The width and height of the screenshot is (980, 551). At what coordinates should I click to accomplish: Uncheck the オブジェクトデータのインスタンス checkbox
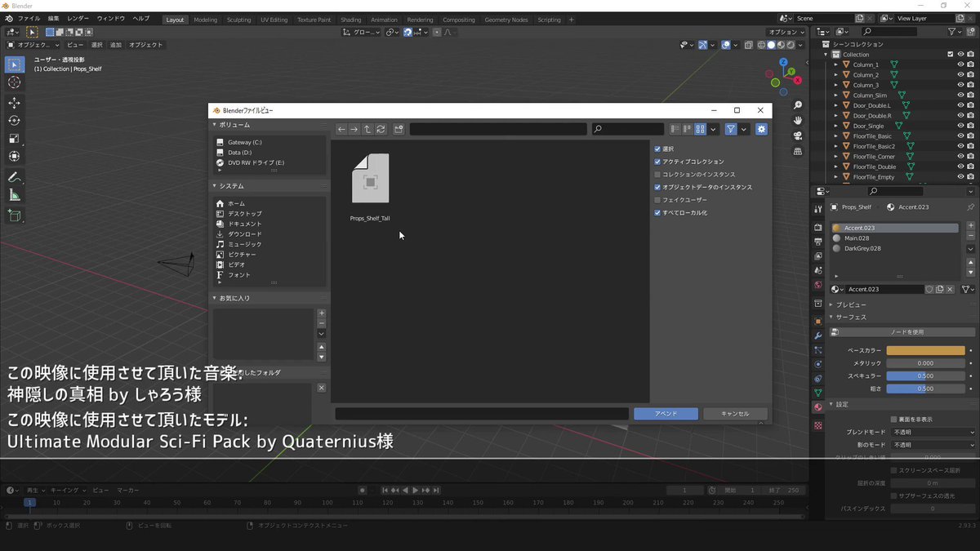(x=657, y=187)
